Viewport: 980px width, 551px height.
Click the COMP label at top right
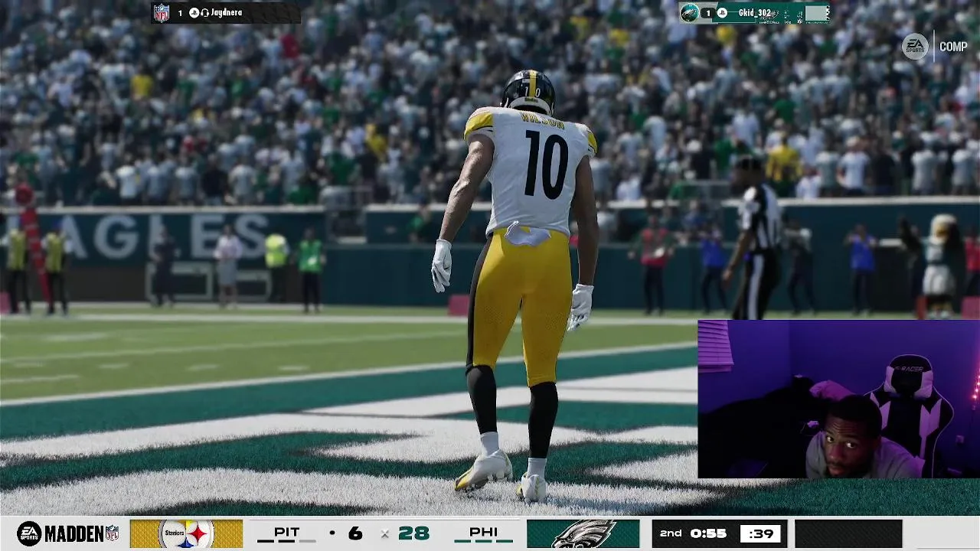(x=953, y=47)
